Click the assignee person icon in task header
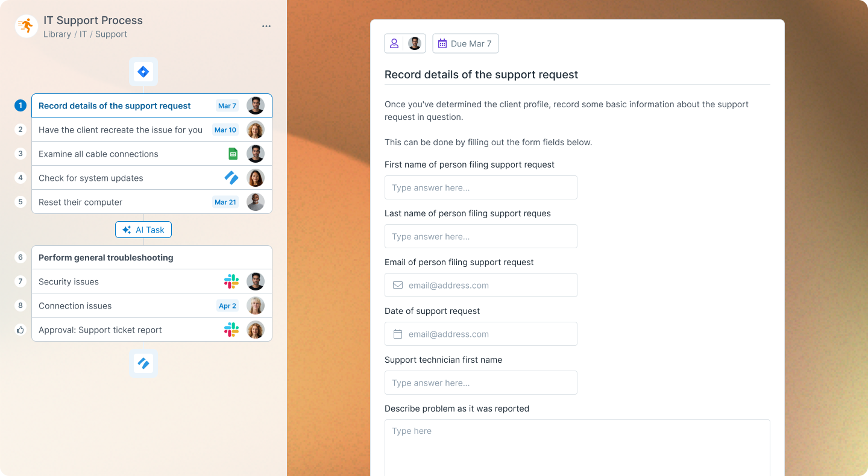868x476 pixels. point(394,43)
